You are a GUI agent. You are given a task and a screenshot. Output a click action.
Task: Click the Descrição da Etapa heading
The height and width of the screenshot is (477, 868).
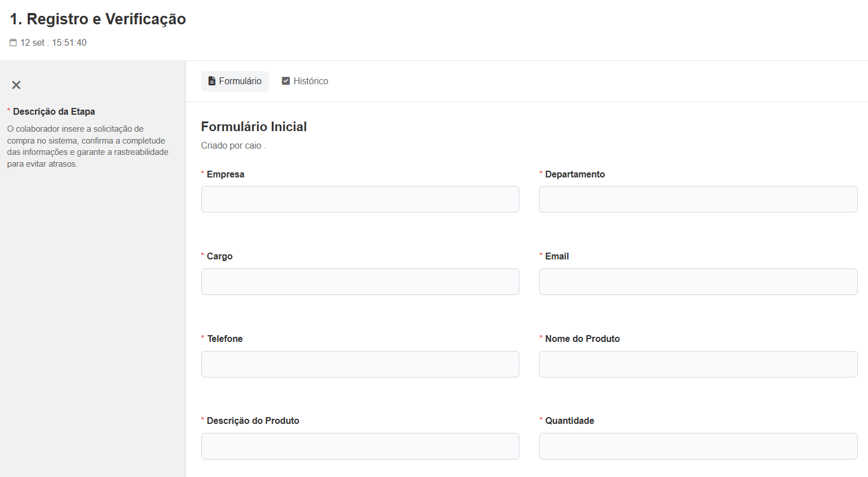coord(54,111)
